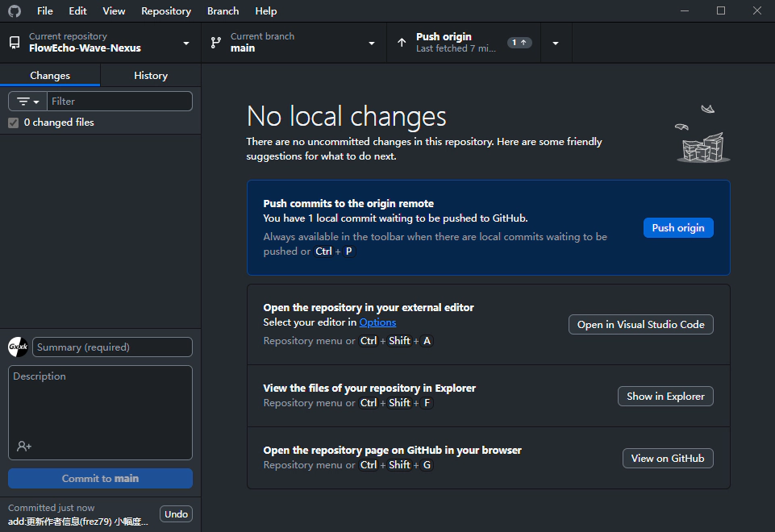This screenshot has height=532, width=775.
Task: Switch to the History tab
Action: [151, 75]
